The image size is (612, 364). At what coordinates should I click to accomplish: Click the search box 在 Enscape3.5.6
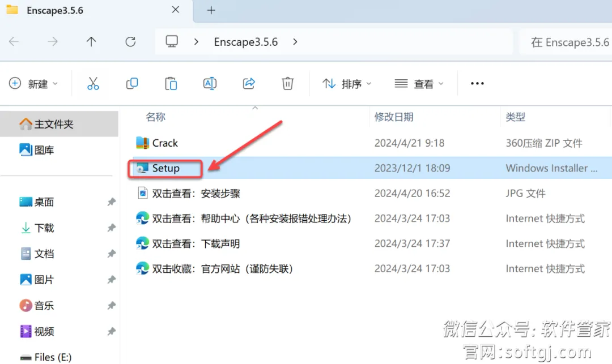coord(566,42)
